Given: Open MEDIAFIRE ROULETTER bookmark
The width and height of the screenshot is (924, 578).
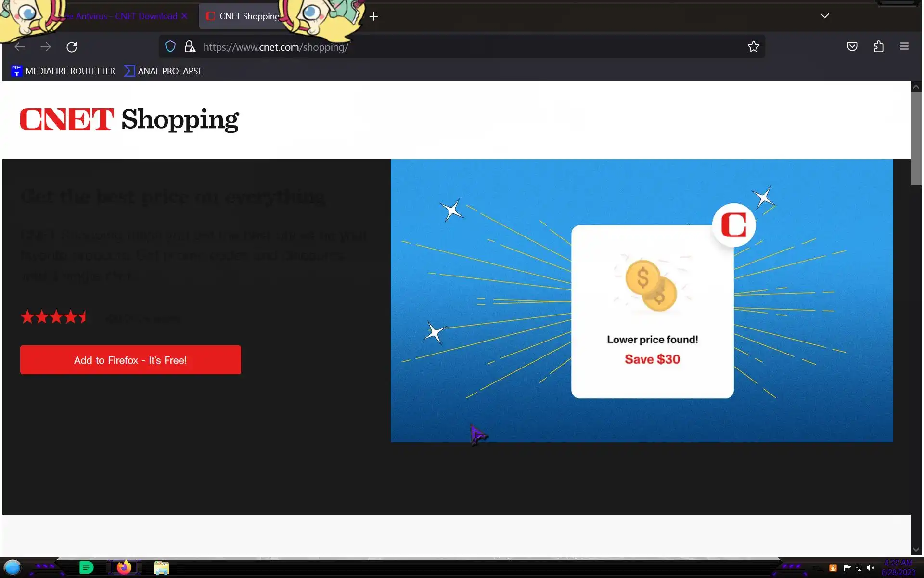Looking at the screenshot, I should click(64, 71).
